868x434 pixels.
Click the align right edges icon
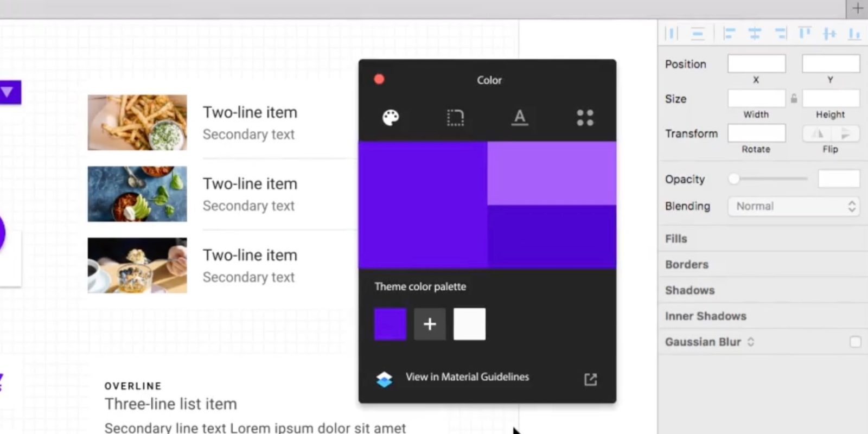(x=780, y=34)
